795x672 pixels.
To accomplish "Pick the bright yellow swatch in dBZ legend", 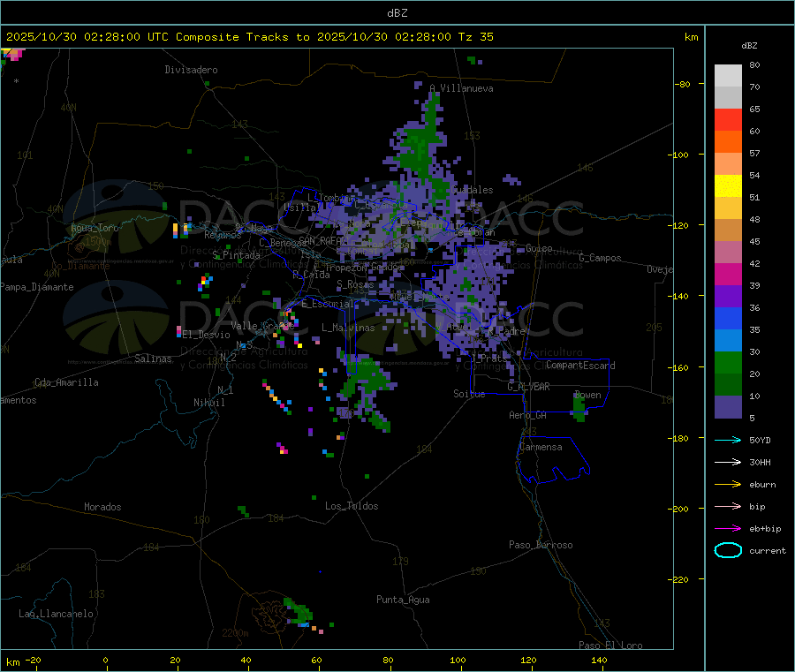I will (x=728, y=186).
